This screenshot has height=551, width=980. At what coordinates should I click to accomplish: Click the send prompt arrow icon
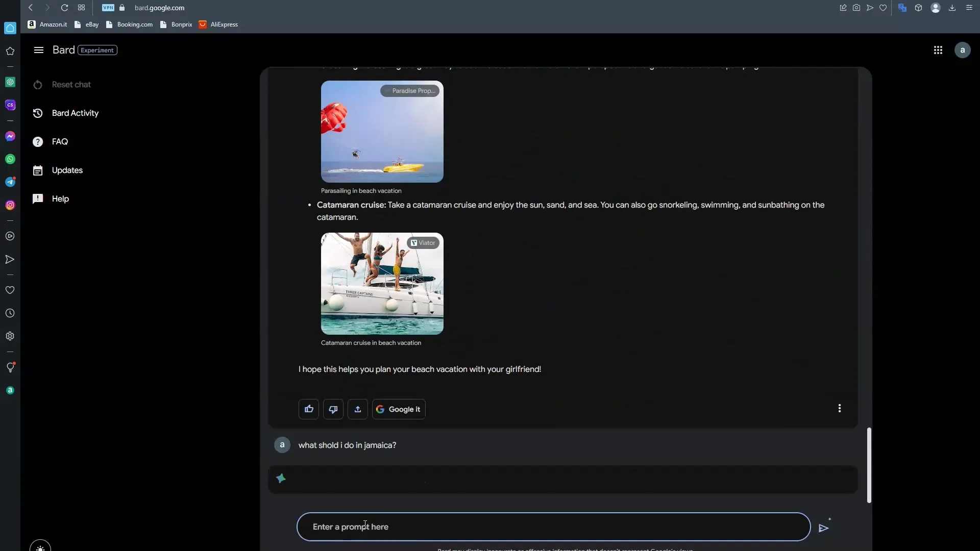click(x=823, y=528)
